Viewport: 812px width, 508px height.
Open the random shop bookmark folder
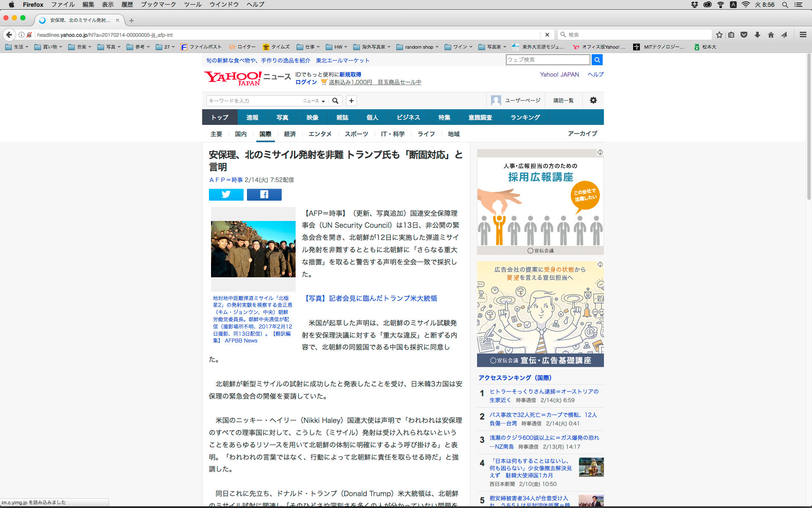click(x=418, y=47)
